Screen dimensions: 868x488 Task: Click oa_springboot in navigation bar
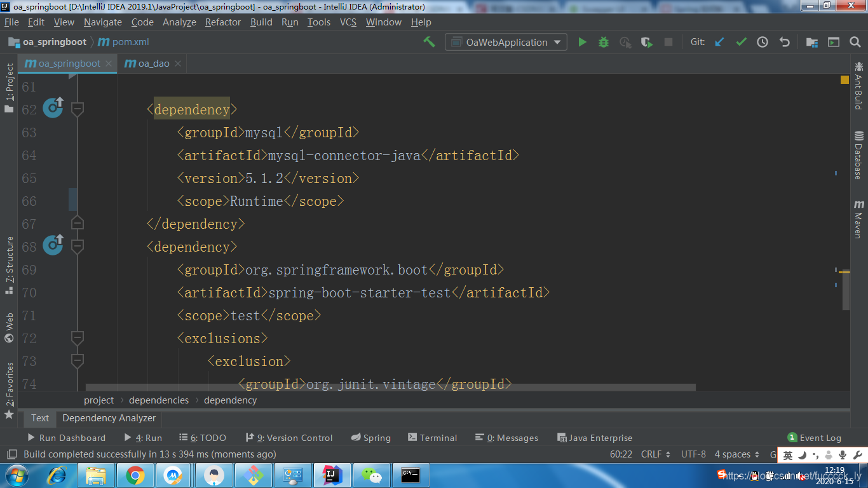coord(47,42)
